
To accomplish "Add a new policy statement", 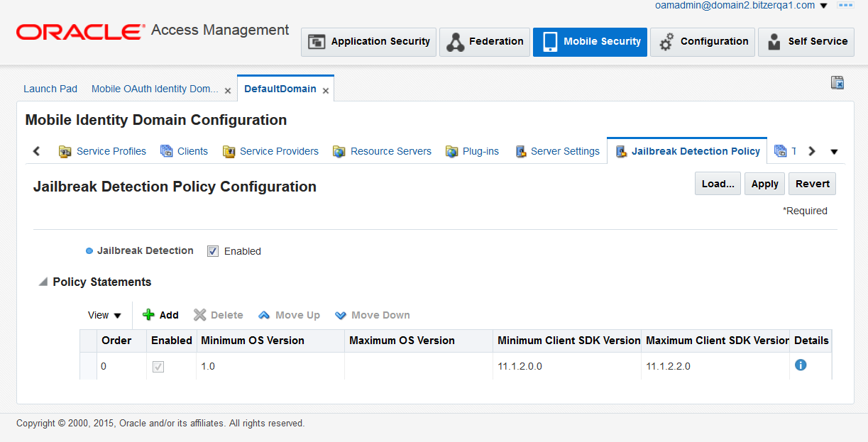I will 161,315.
